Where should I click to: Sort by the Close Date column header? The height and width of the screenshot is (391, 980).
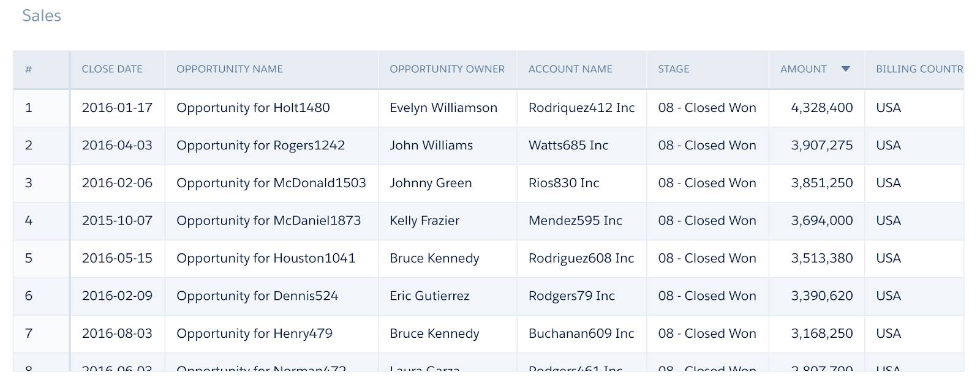(112, 69)
